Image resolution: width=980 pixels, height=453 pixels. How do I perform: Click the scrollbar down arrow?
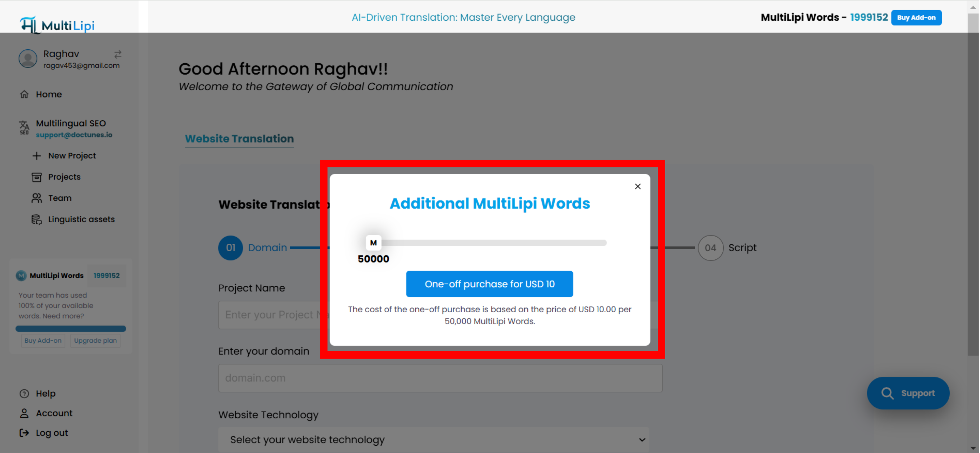pos(973,449)
